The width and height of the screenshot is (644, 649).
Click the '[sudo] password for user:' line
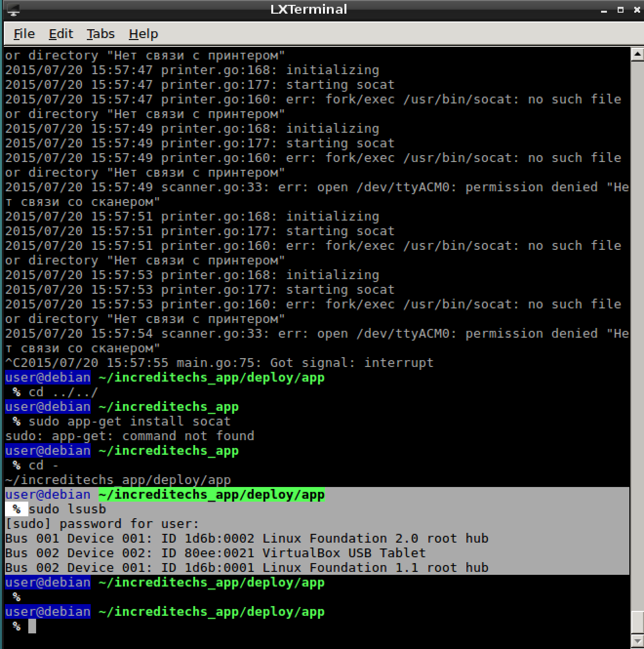(102, 524)
